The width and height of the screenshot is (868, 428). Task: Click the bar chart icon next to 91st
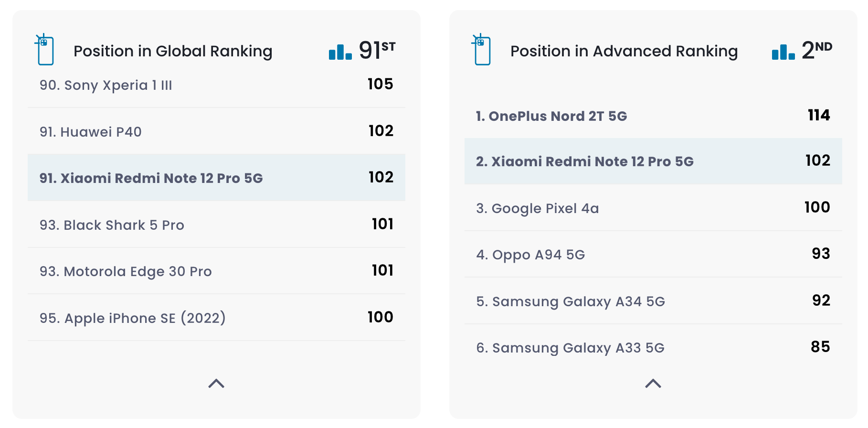click(x=340, y=52)
